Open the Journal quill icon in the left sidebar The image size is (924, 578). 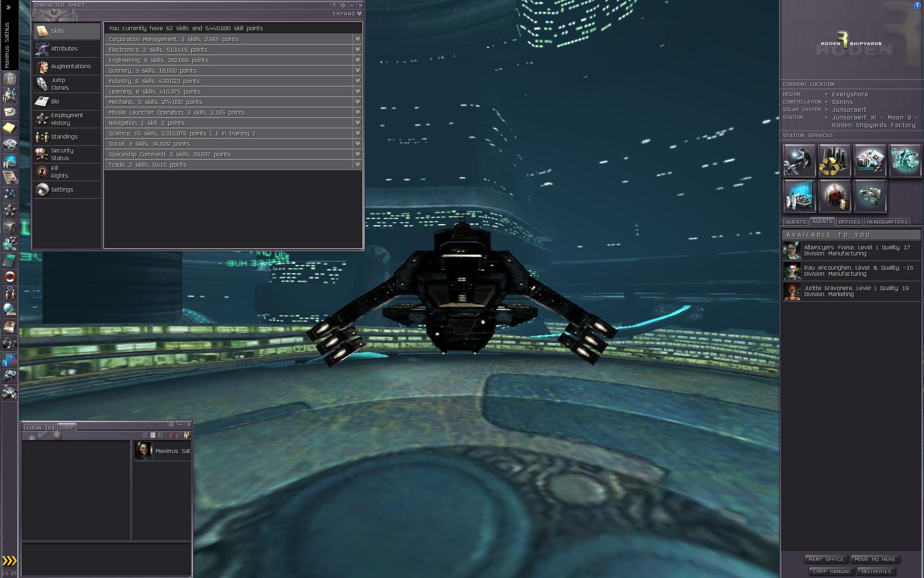[x=9, y=178]
